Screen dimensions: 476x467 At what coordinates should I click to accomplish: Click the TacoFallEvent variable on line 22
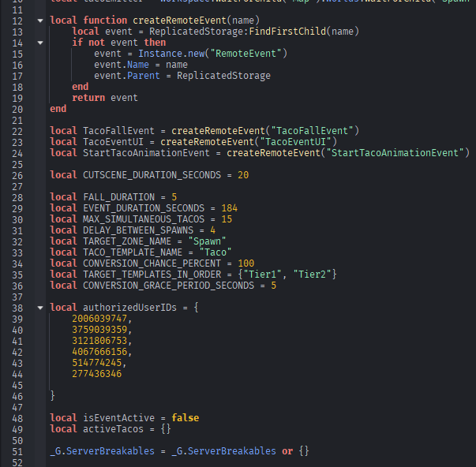pyautogui.click(x=118, y=131)
